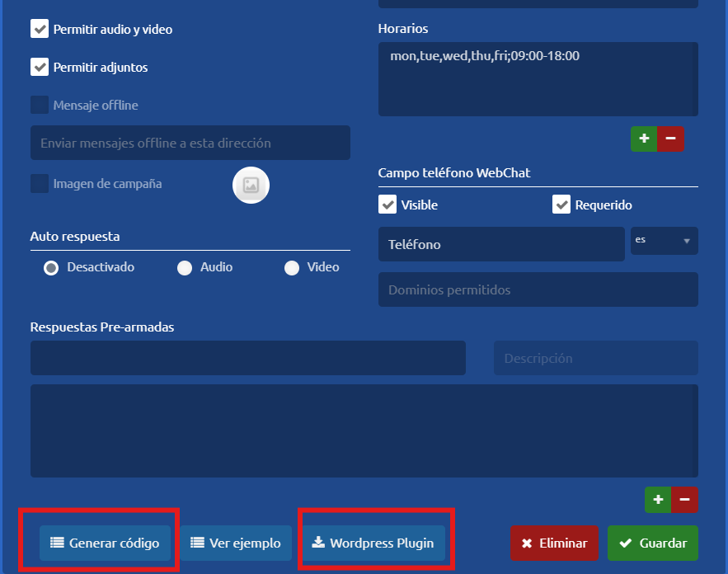
Task: Select Audio auto respuesta option
Action: (x=185, y=268)
